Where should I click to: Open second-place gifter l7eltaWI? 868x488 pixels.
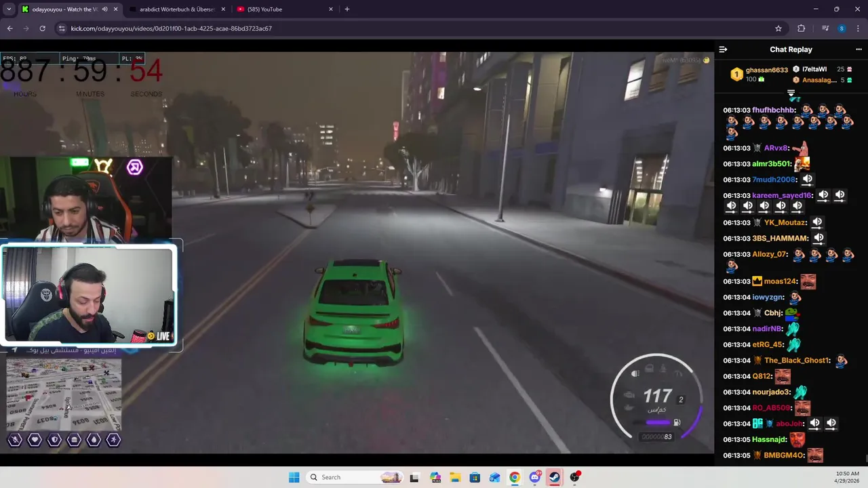pos(814,69)
